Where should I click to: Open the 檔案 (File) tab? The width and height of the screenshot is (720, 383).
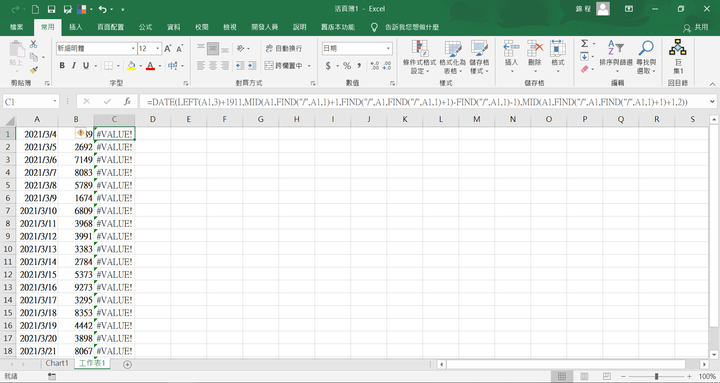pos(17,27)
